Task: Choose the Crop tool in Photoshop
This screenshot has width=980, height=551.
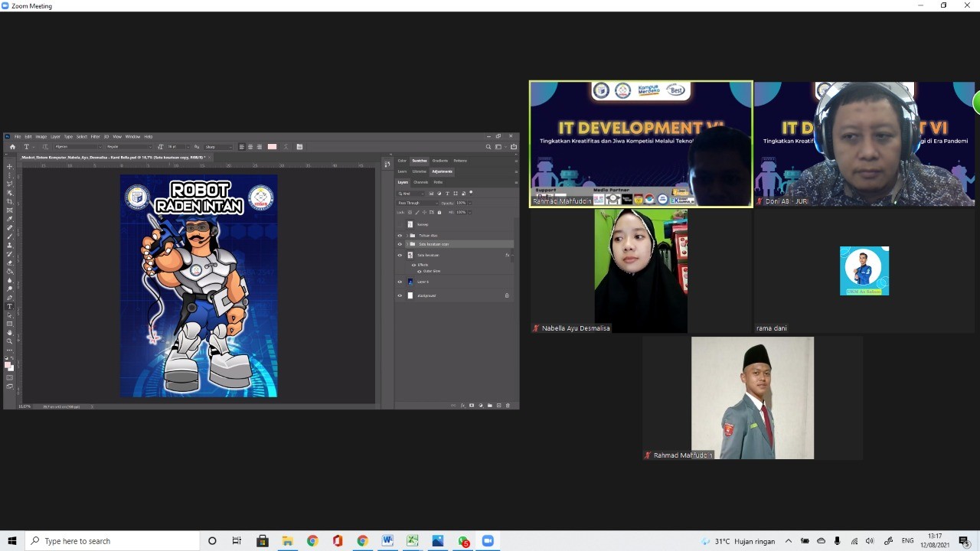Action: tap(10, 202)
